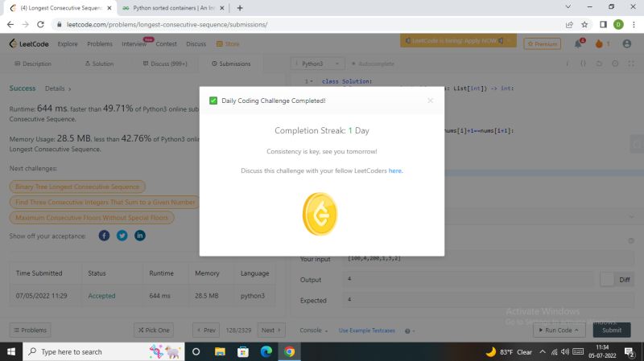Share acceptance on LinkedIn

click(x=140, y=236)
